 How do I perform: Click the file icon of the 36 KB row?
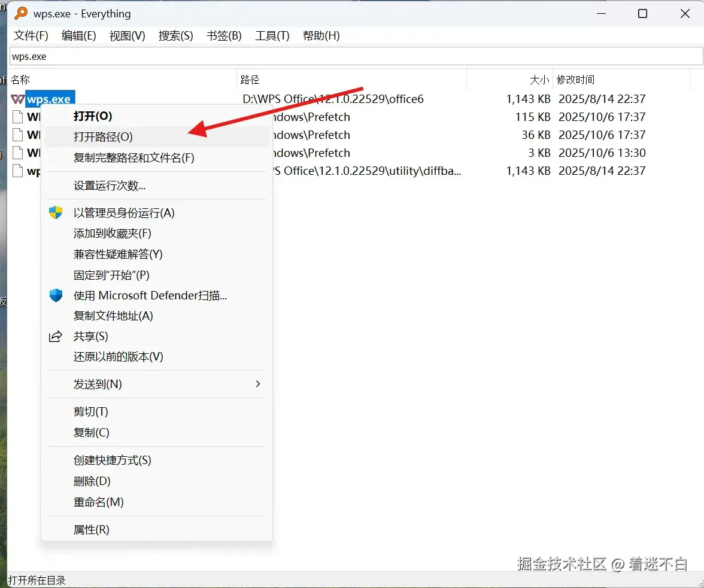click(17, 135)
